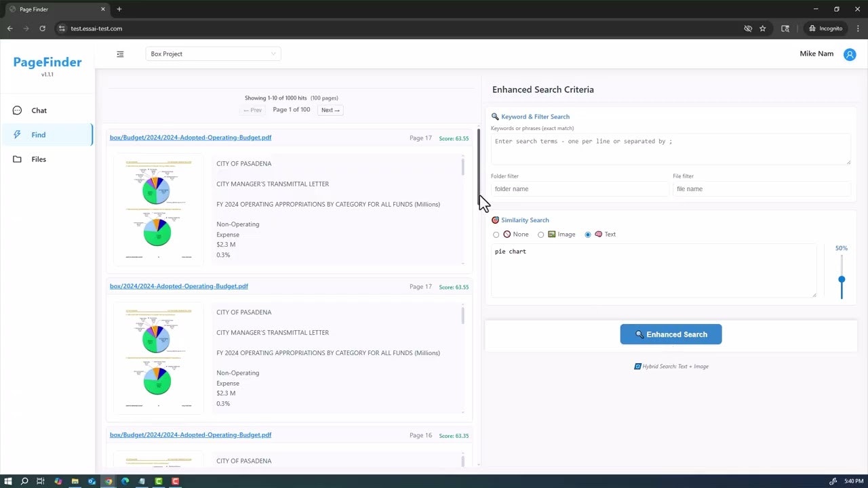Select Text similarity radio button

tap(588, 235)
